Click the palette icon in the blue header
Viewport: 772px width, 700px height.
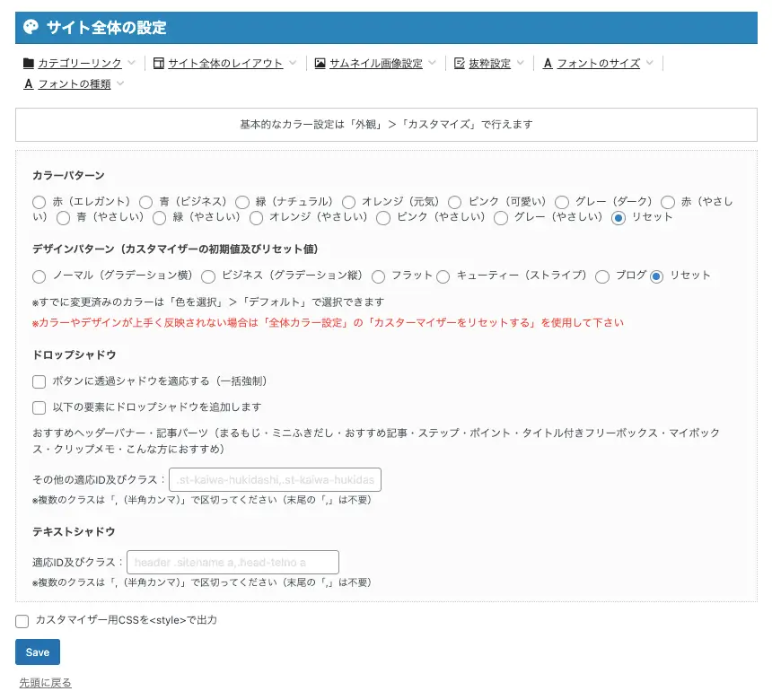point(31,28)
